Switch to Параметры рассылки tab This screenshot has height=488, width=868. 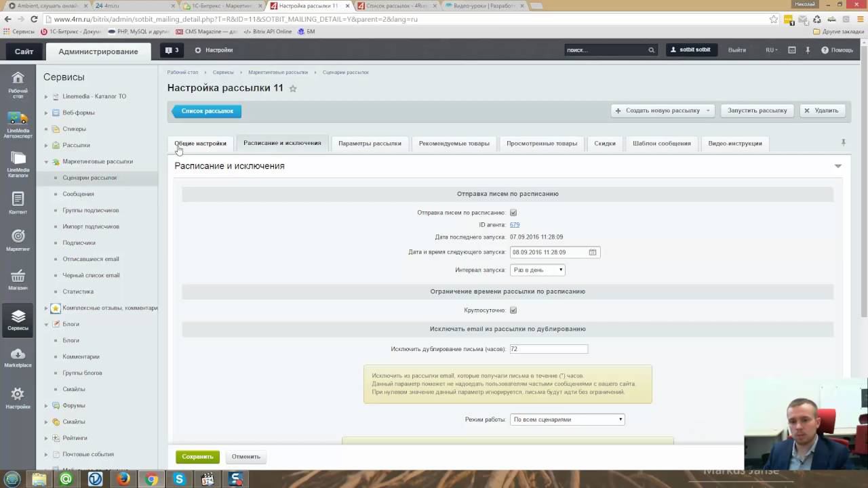click(370, 143)
